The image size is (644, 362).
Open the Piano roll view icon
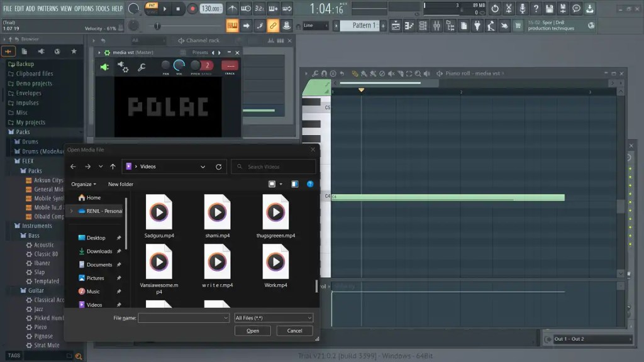(409, 26)
